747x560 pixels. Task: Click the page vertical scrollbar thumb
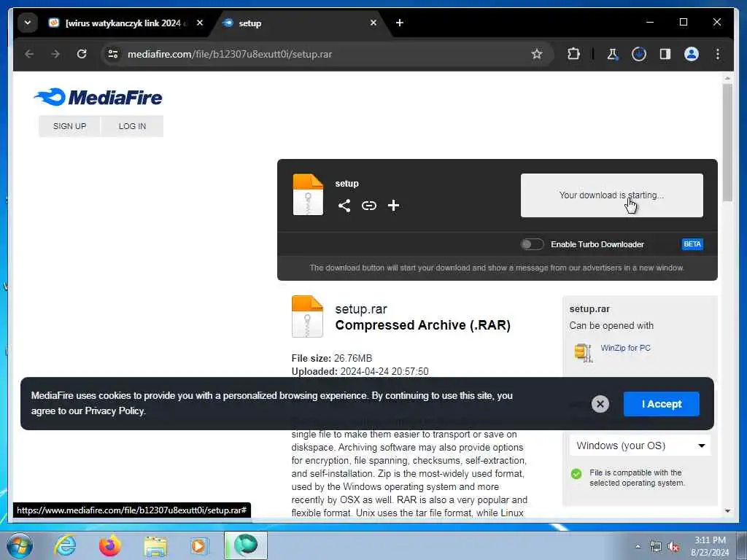727,143
